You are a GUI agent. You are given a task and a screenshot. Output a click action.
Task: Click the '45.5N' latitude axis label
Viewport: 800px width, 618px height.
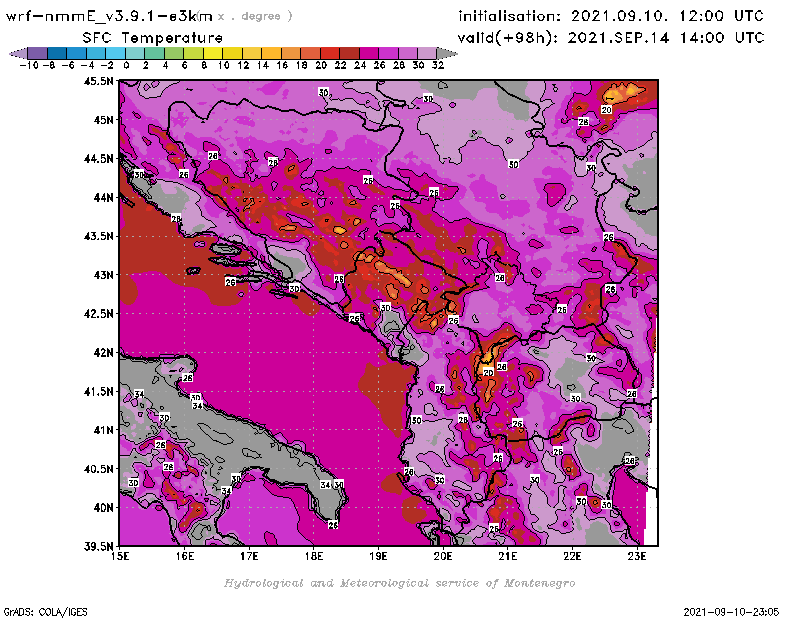point(98,81)
